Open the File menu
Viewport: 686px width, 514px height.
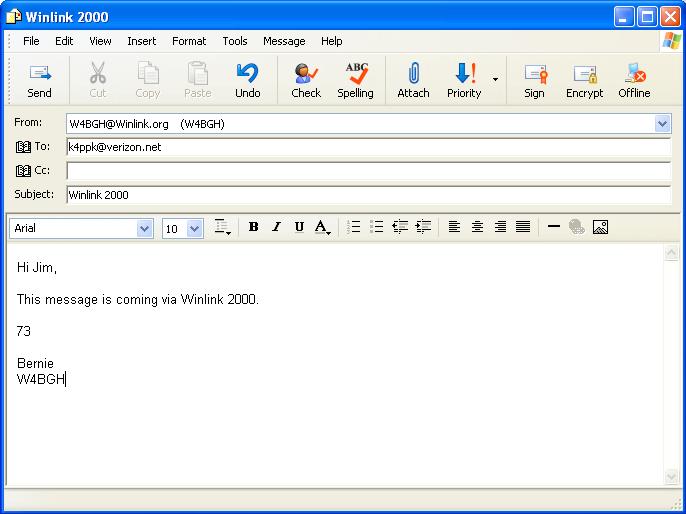31,41
